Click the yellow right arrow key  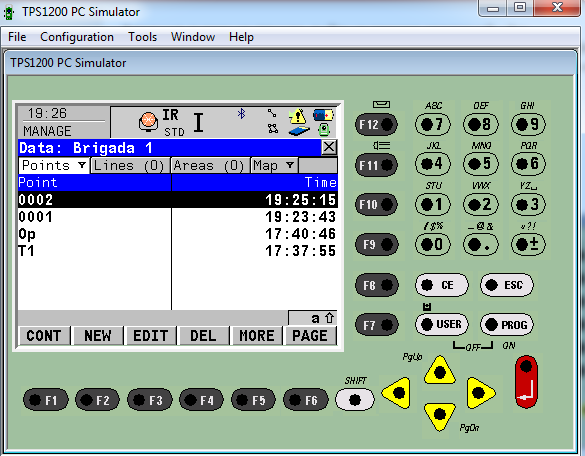tap(480, 393)
